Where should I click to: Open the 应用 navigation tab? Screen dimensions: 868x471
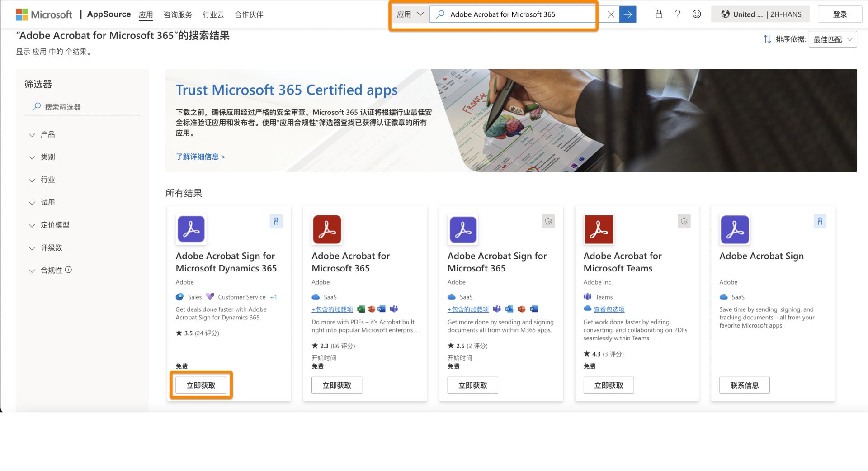point(146,14)
